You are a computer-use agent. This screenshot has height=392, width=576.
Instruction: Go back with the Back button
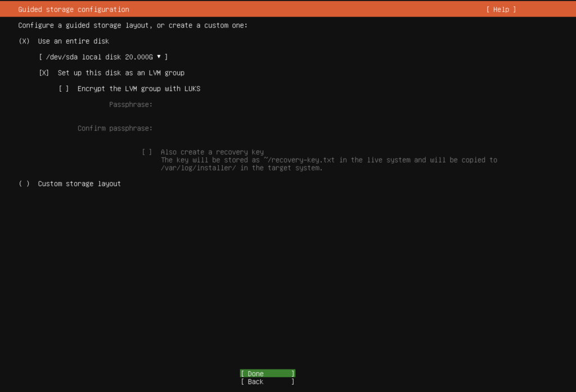[x=267, y=382]
